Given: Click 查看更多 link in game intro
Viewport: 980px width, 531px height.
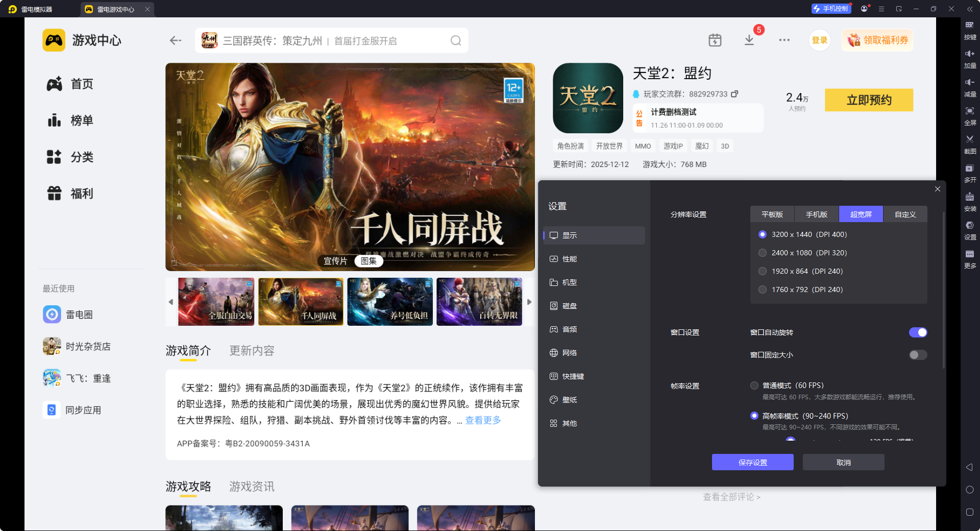Looking at the screenshot, I should (x=483, y=420).
